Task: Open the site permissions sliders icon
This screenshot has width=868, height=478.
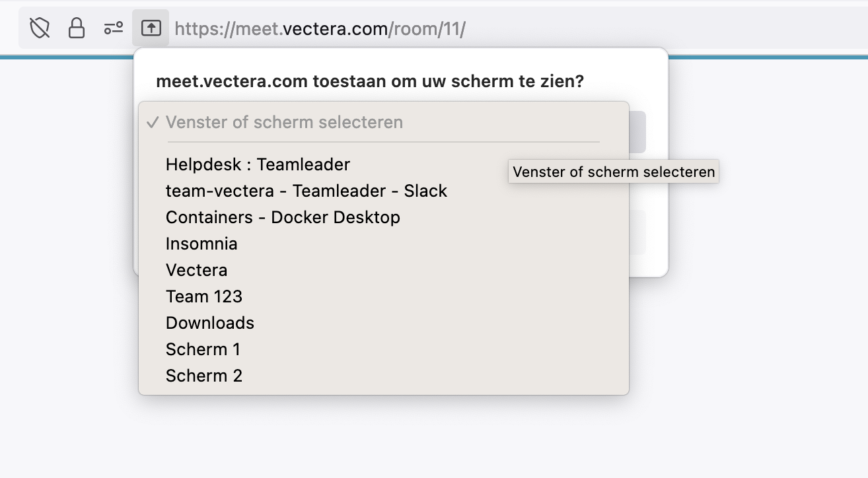Action: pos(114,28)
